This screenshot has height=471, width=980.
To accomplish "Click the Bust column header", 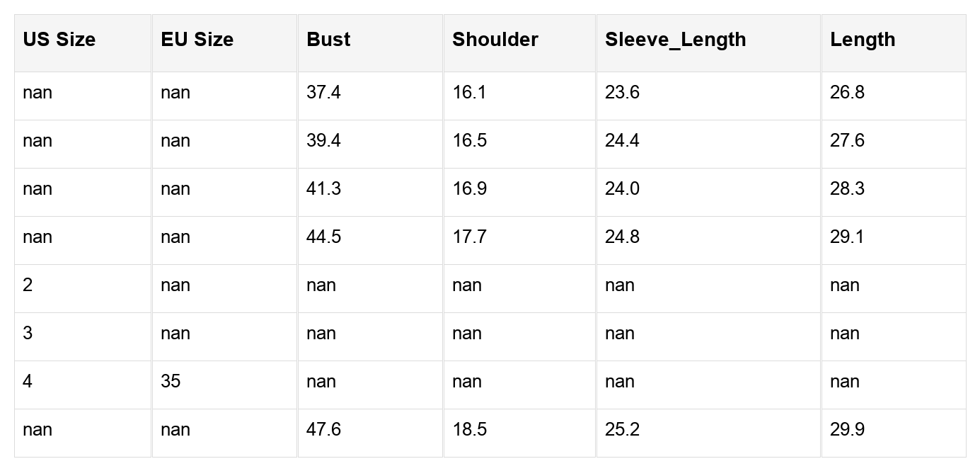I will (328, 40).
